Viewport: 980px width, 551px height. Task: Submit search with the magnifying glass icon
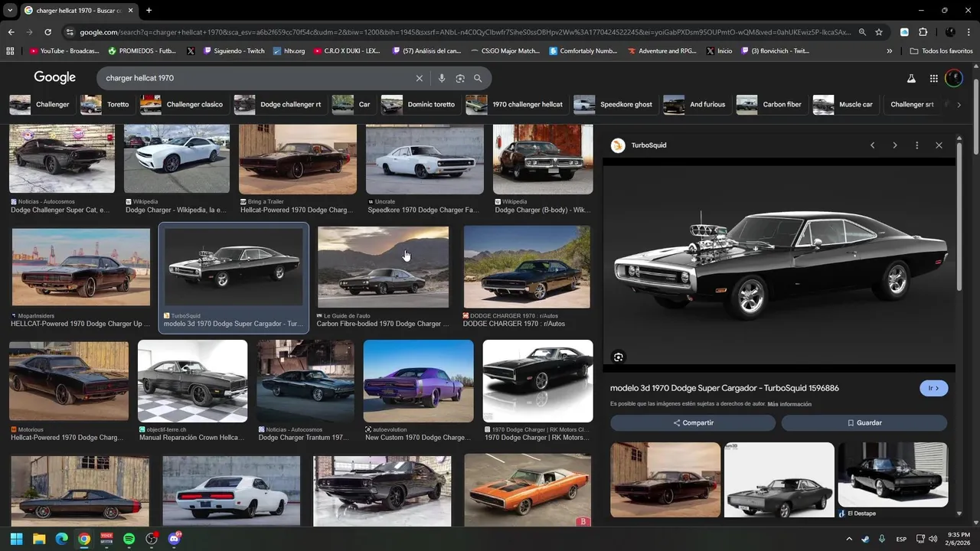pyautogui.click(x=478, y=78)
